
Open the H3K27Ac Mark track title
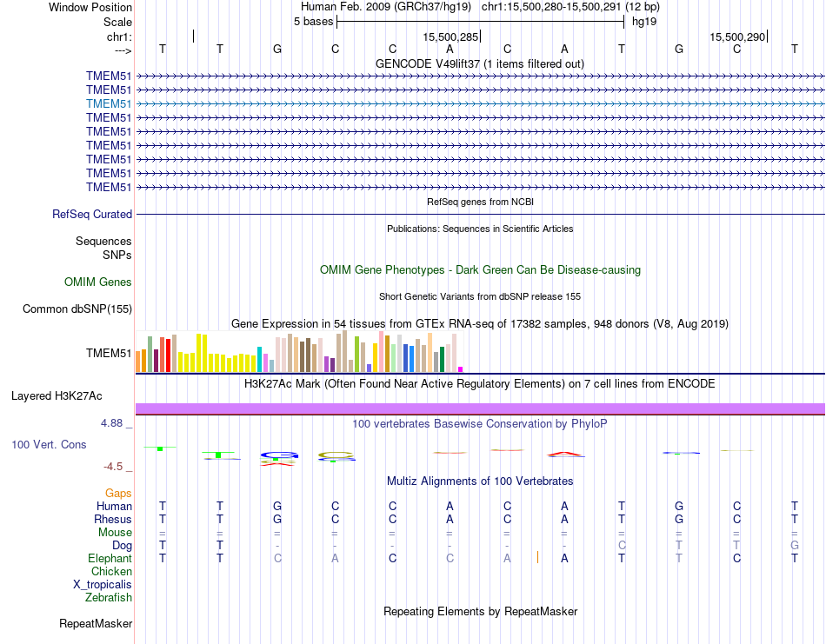click(480, 383)
